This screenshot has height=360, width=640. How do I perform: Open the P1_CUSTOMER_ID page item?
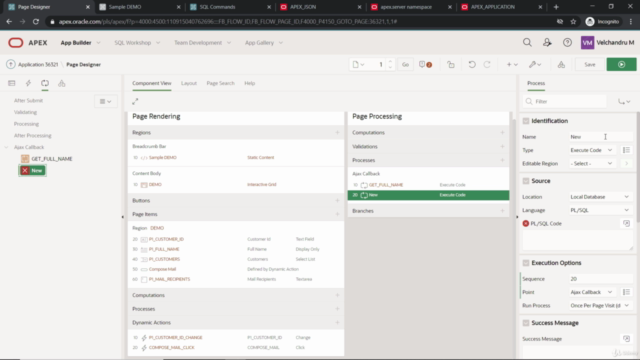coord(166,239)
